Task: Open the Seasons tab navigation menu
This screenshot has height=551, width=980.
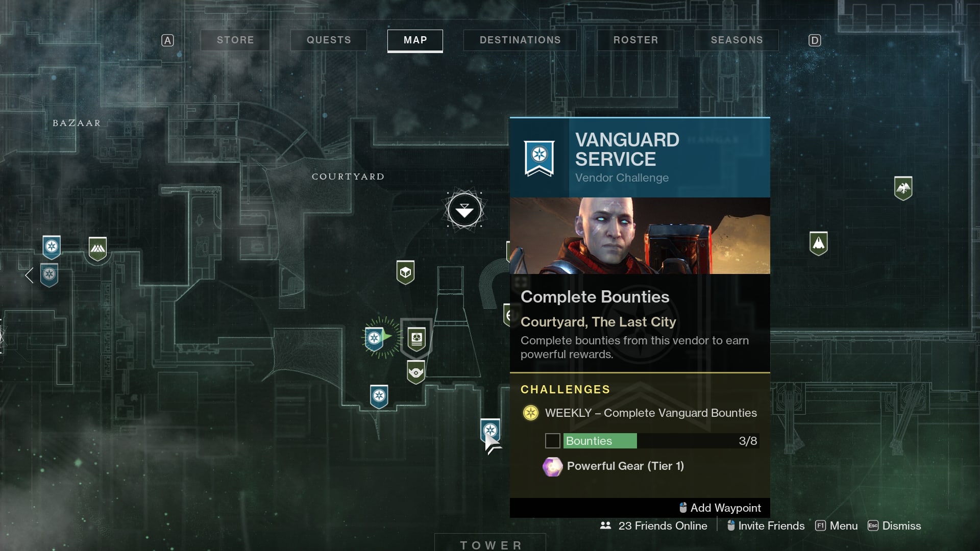Action: point(737,39)
